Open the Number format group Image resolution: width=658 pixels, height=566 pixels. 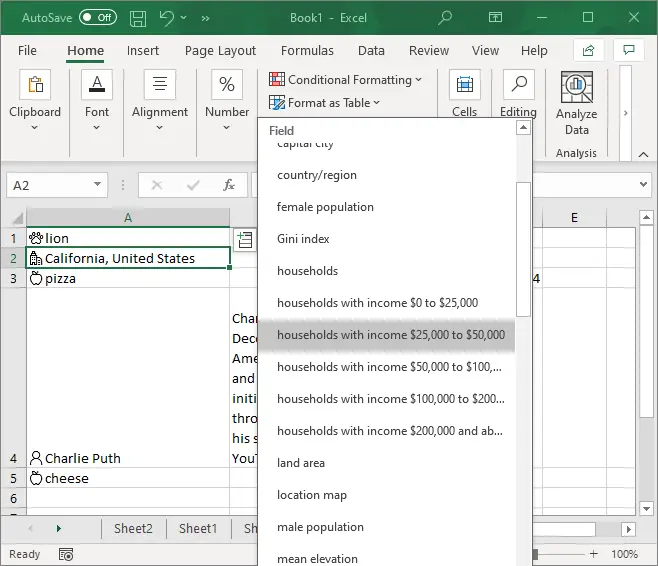pyautogui.click(x=227, y=101)
